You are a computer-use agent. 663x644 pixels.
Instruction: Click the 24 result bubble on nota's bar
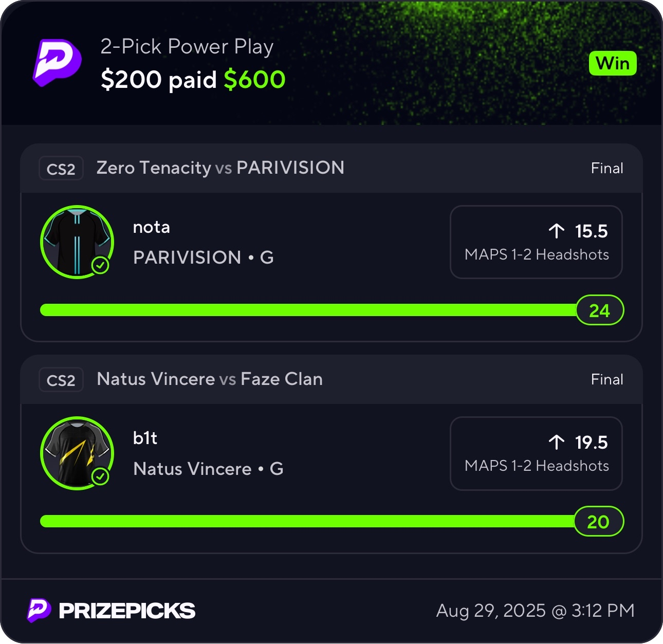tap(599, 310)
